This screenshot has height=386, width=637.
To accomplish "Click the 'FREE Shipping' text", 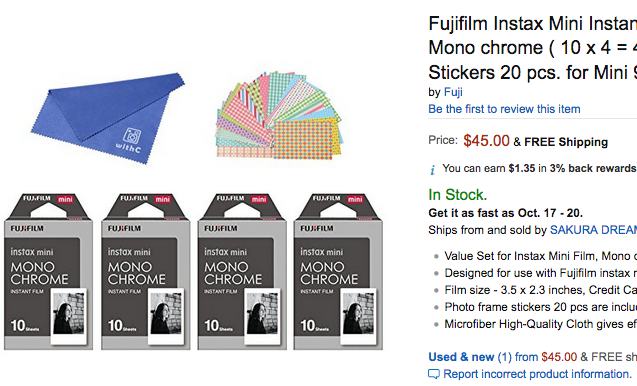I will pyautogui.click(x=566, y=142).
